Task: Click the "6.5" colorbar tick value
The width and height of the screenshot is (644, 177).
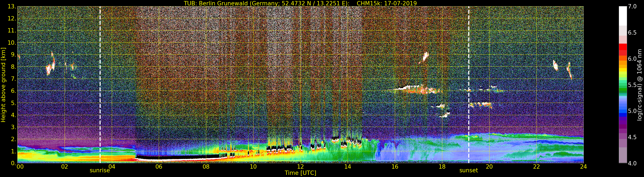Action: pos(632,33)
